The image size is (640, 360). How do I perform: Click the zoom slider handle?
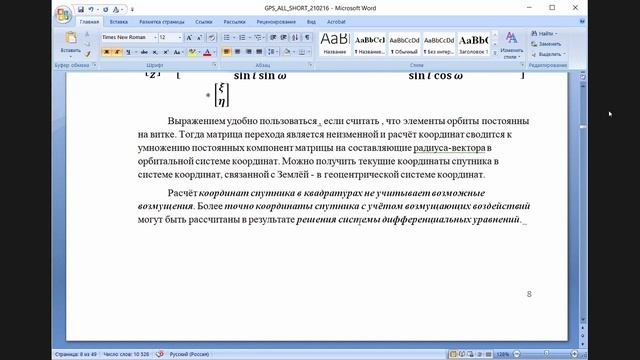pos(546,354)
